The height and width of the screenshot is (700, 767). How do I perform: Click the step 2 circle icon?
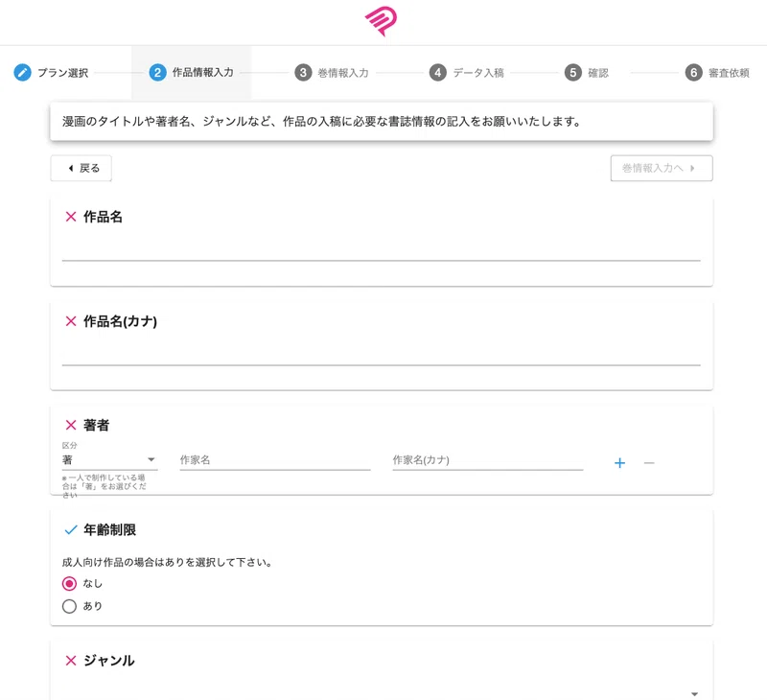pyautogui.click(x=157, y=72)
